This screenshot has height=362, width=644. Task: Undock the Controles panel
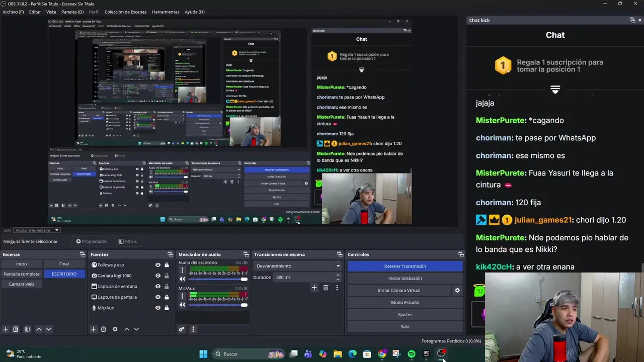tap(461, 254)
